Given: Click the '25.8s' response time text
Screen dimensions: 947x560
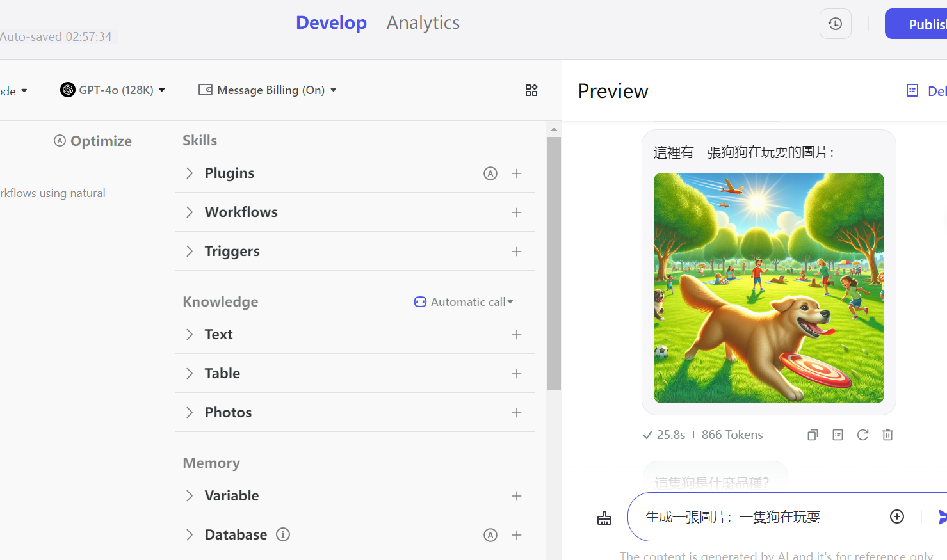Looking at the screenshot, I should [671, 435].
